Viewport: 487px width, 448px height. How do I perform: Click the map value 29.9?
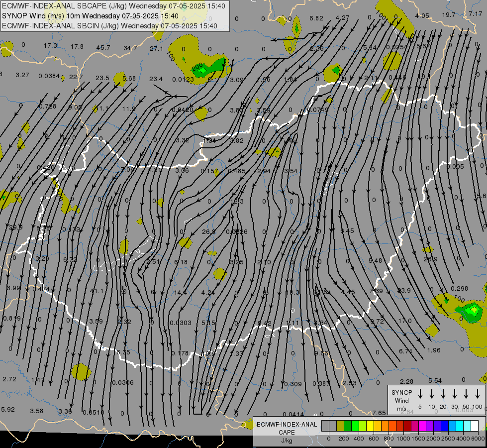coord(16,227)
